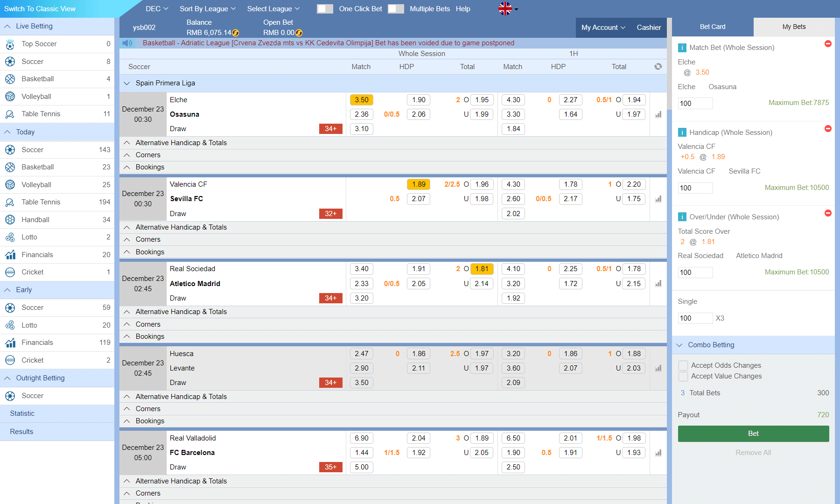840x504 pixels.
Task: Click Switch To Classic View
Action: [x=40, y=9]
